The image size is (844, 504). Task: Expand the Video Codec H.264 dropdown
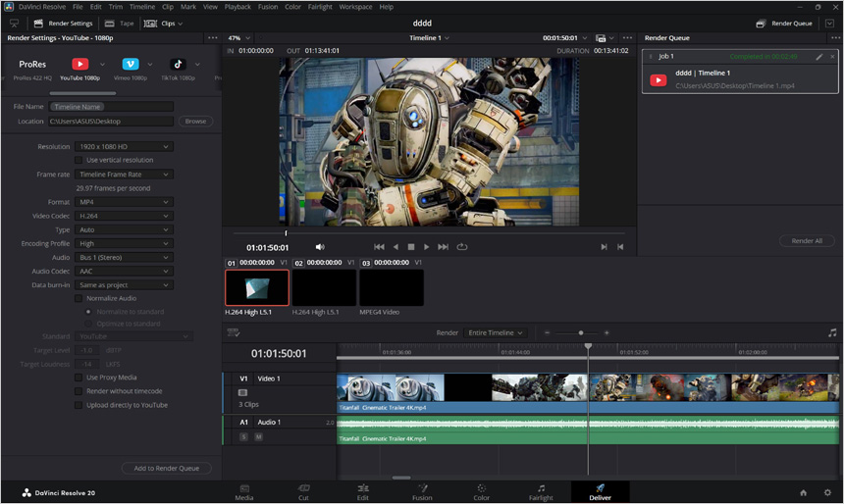point(124,216)
